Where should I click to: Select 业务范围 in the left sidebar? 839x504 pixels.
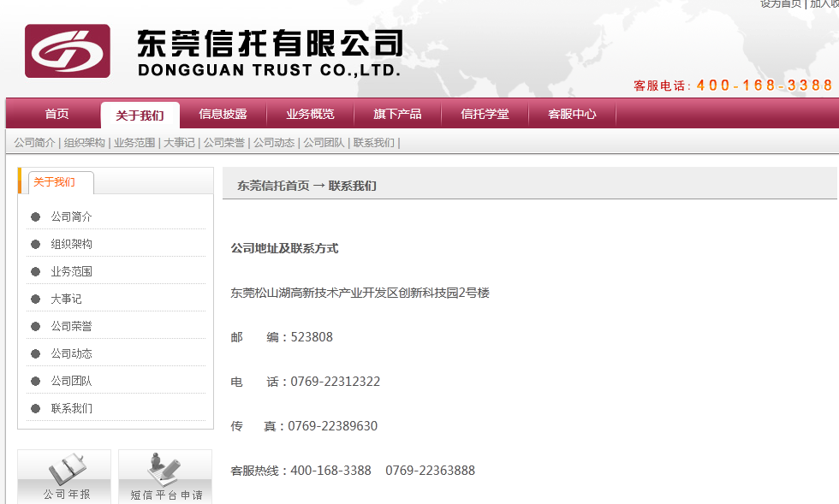[x=71, y=271]
